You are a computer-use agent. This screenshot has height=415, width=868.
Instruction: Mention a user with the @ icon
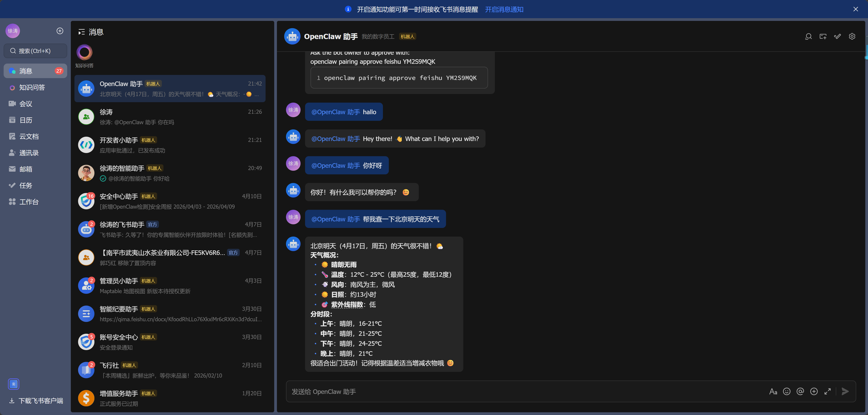(800, 391)
